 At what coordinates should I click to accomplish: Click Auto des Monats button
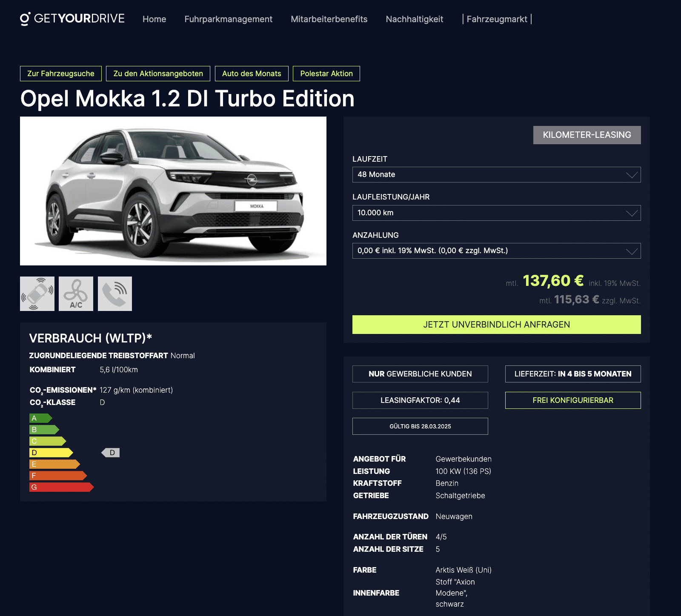point(252,74)
